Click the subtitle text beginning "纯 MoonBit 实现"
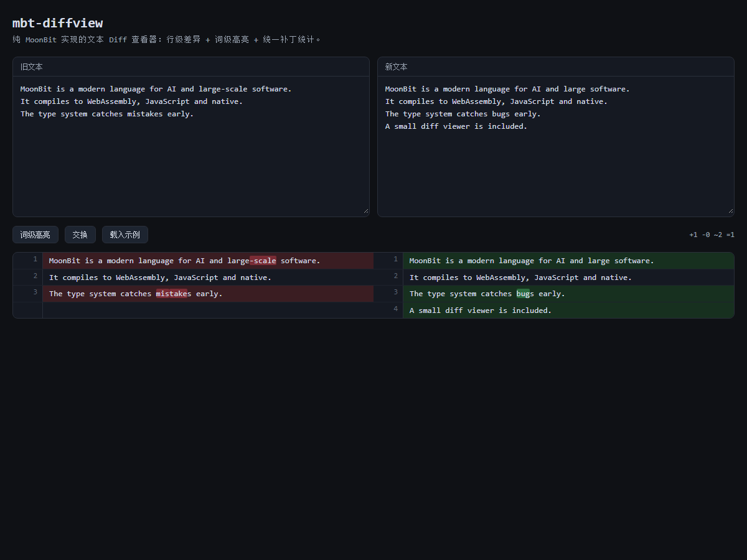 [x=167, y=39]
